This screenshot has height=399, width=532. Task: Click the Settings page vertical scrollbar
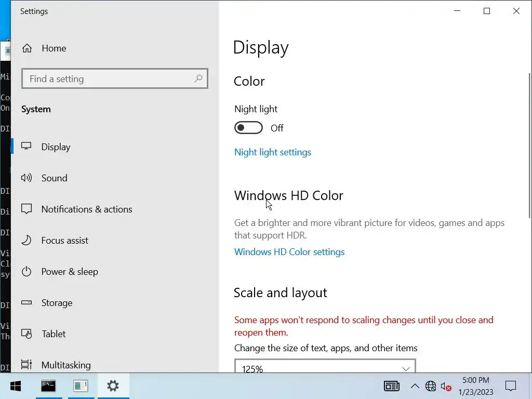pyautogui.click(x=529, y=145)
